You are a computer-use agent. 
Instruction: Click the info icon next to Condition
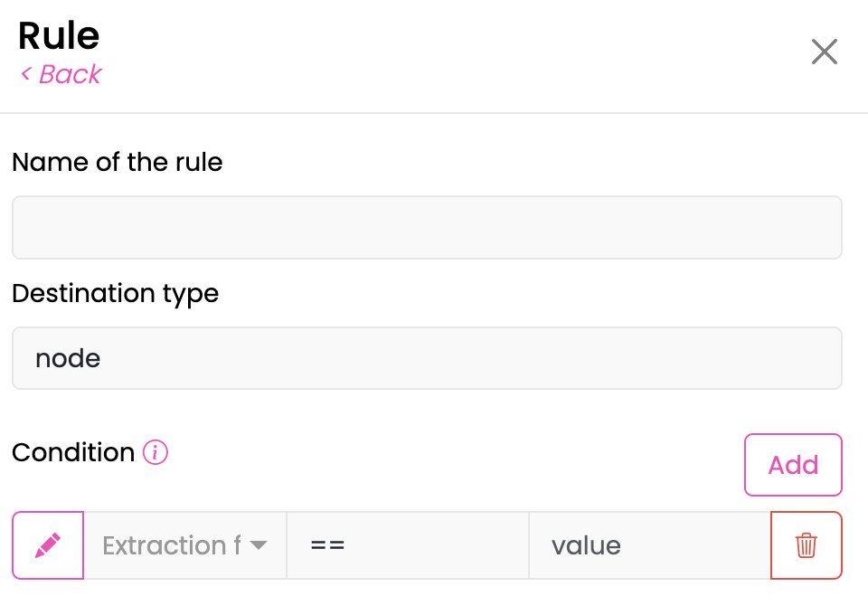pos(155,453)
